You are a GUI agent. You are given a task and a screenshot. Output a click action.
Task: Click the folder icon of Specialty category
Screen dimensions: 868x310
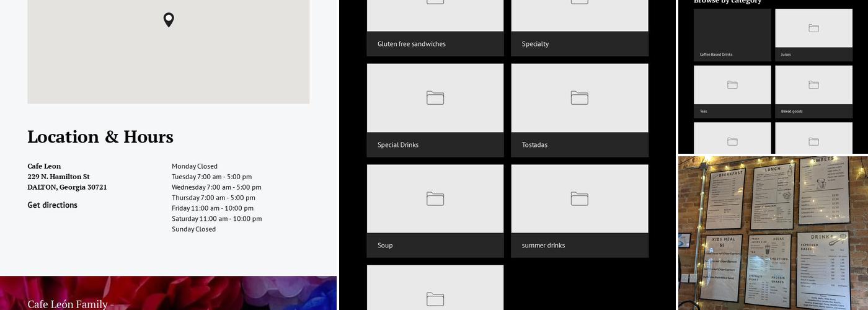[580, 2]
